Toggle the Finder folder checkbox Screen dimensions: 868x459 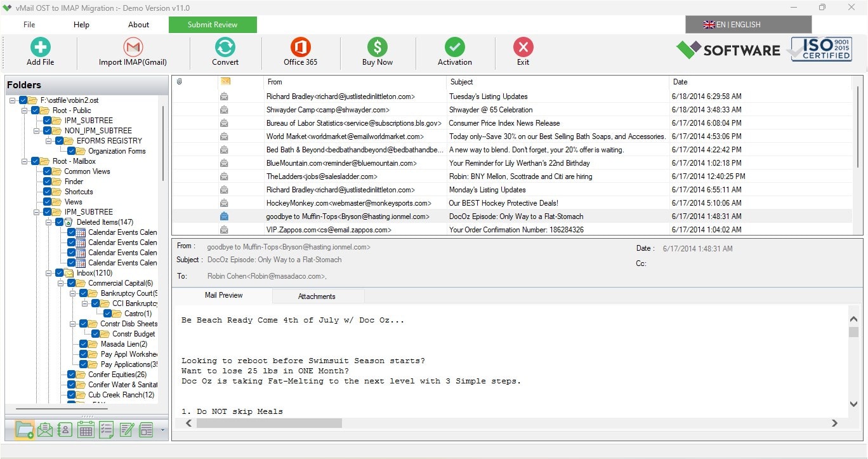[48, 182]
